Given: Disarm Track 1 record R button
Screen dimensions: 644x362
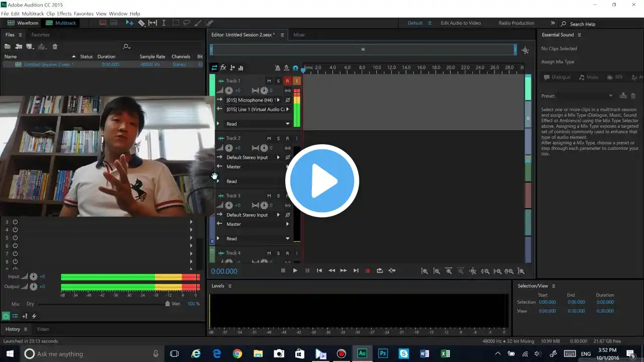Looking at the screenshot, I should coord(287,81).
